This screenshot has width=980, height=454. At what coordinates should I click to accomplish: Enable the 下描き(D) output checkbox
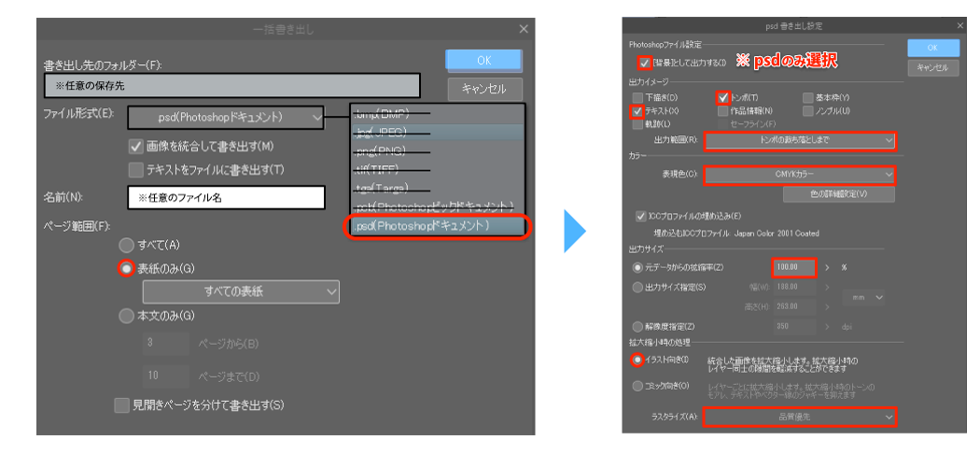coord(637,97)
